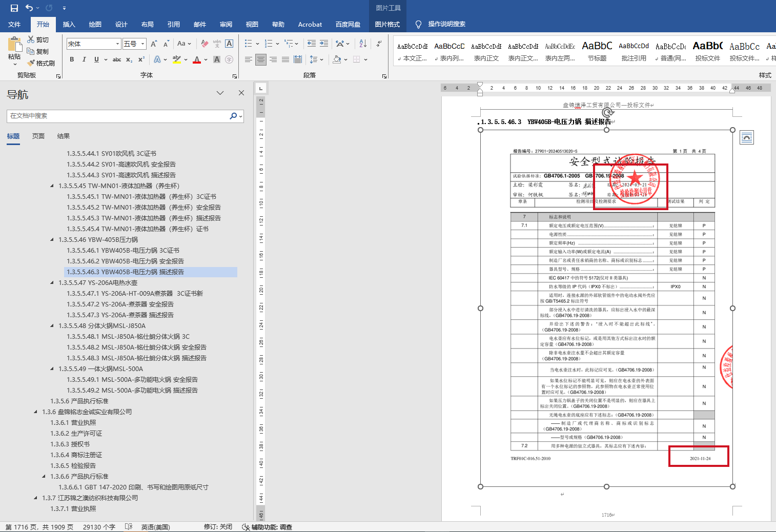This screenshot has width=776, height=532.
Task: Switch to the 页面 tab in navigation pane
Action: [x=38, y=136]
